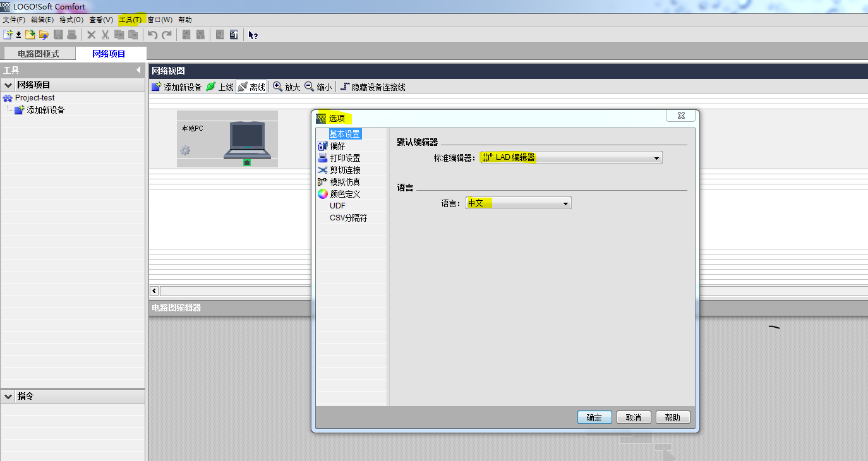This screenshot has height=461, width=868.
Task: Open the 帮助 menu
Action: click(185, 20)
